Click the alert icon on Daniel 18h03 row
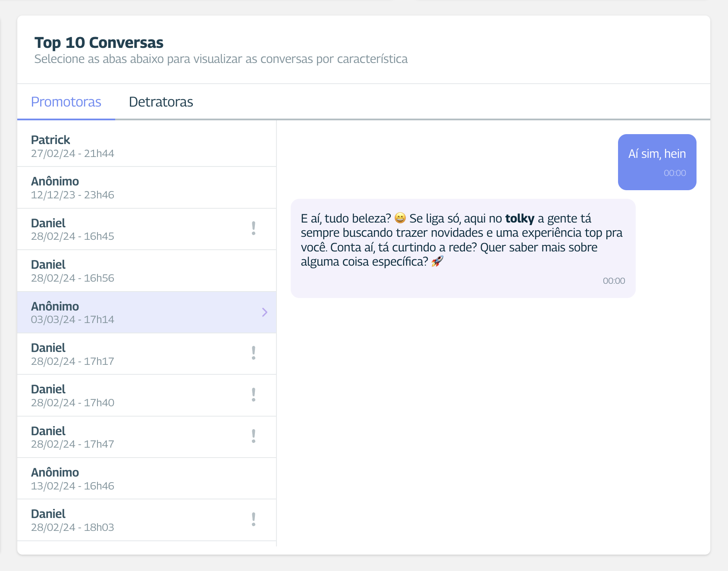The image size is (728, 571). tap(254, 519)
